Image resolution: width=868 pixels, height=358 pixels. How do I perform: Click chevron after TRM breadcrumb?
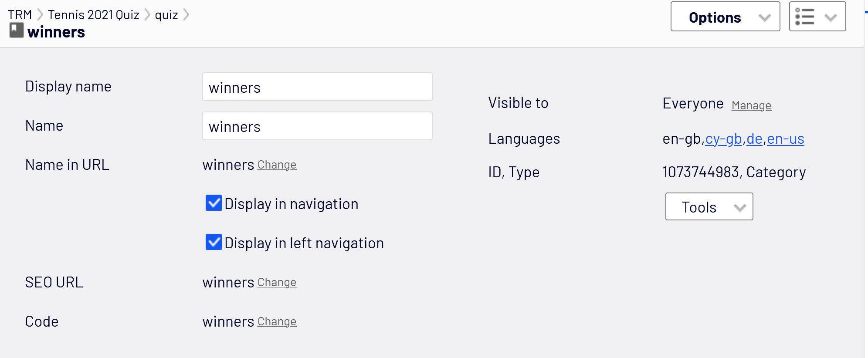tap(40, 15)
